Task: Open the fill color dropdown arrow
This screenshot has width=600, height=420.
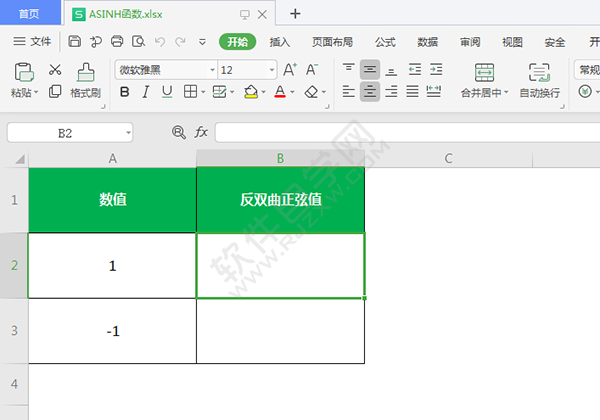Action: 263,92
